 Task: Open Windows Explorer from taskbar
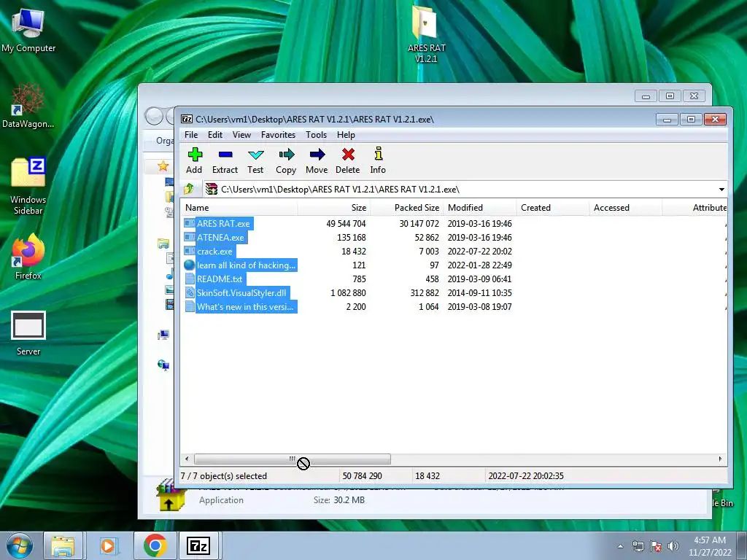pos(63,545)
